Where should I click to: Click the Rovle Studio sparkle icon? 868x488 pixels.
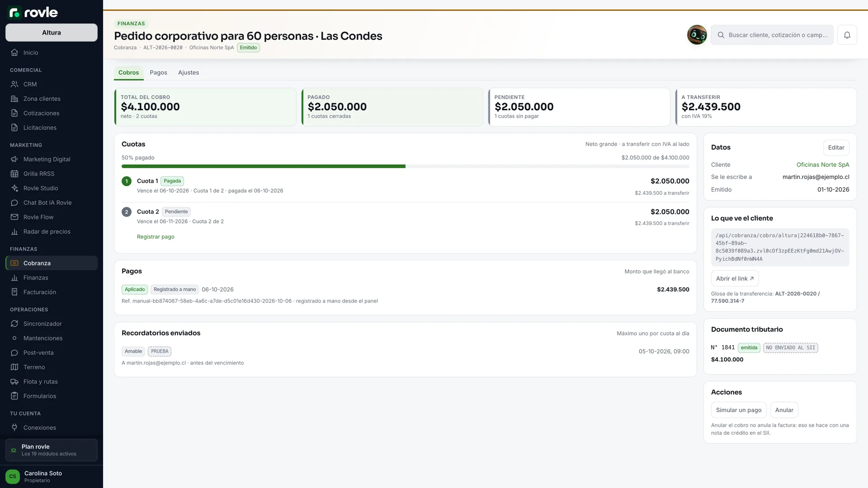(x=14, y=188)
